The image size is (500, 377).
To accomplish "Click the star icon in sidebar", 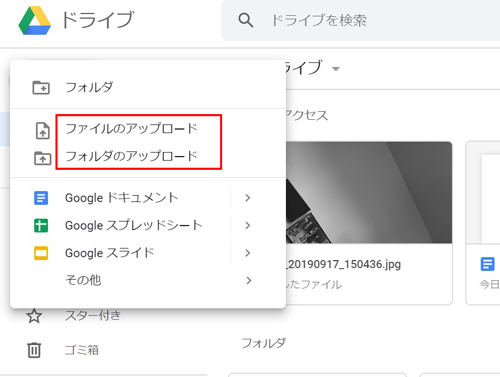I will [x=34, y=316].
